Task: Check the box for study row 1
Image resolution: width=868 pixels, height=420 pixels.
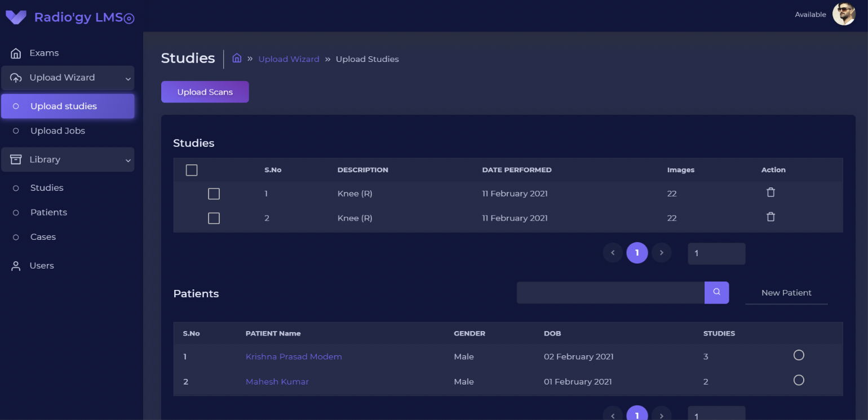Action: tap(214, 194)
